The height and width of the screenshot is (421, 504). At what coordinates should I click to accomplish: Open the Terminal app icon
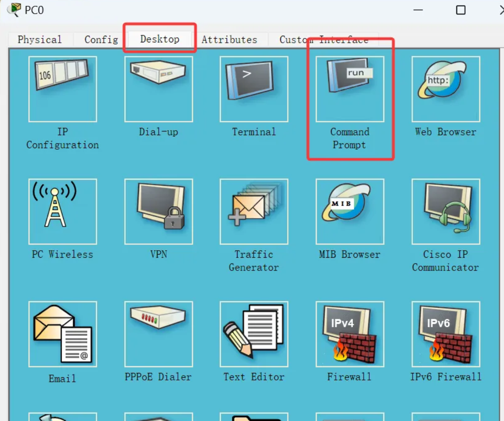click(254, 89)
